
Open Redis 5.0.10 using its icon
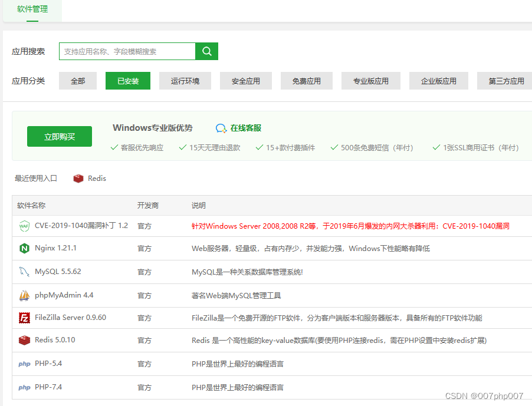coord(24,341)
